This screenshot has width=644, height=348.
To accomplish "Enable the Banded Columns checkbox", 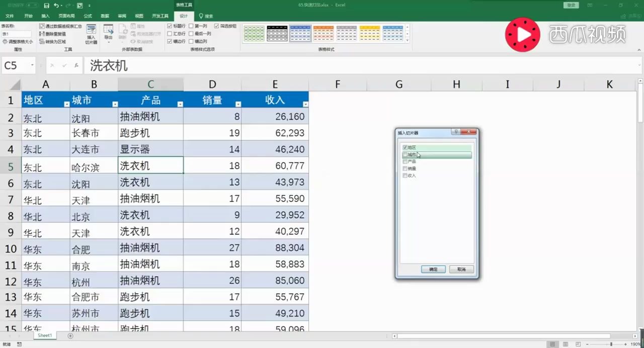I will (x=191, y=41).
